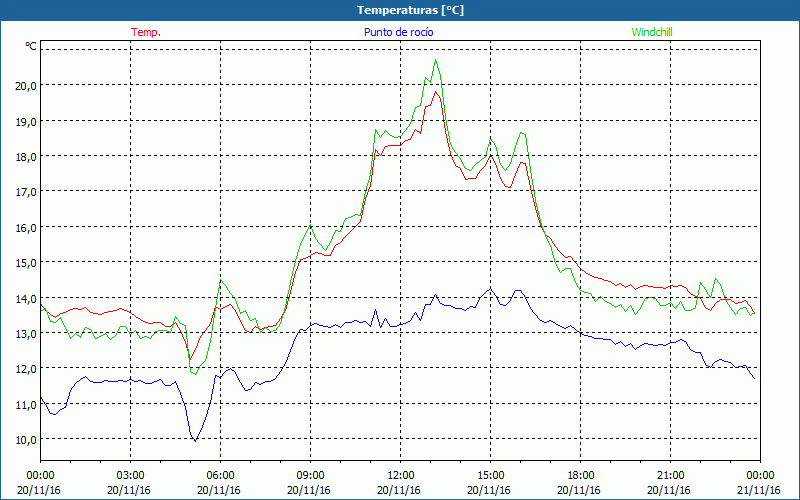Click the 18,0 y-axis value
This screenshot has width=800, height=500.
[x=26, y=157]
